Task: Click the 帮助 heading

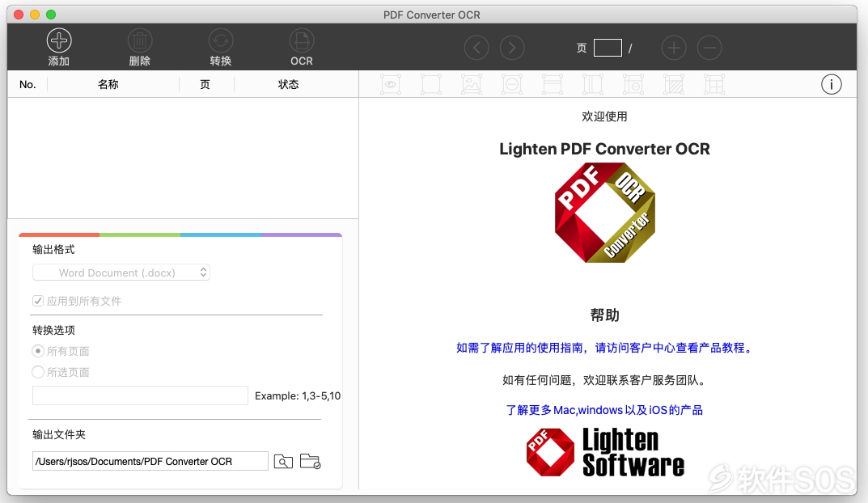Action: [x=604, y=315]
